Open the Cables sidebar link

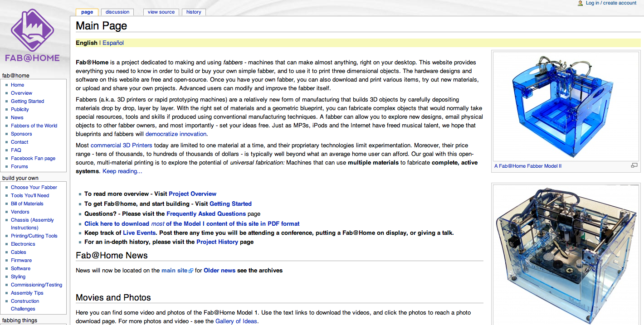[x=19, y=252]
